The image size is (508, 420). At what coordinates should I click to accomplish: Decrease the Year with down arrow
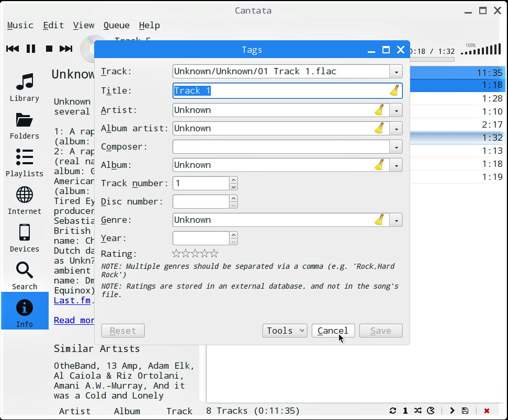233,242
